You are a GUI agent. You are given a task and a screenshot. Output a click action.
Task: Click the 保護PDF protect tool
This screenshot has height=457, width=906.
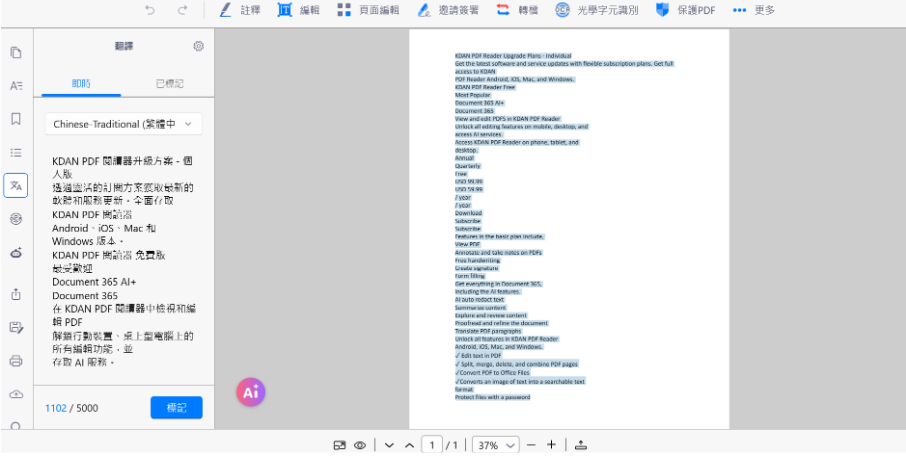686,10
